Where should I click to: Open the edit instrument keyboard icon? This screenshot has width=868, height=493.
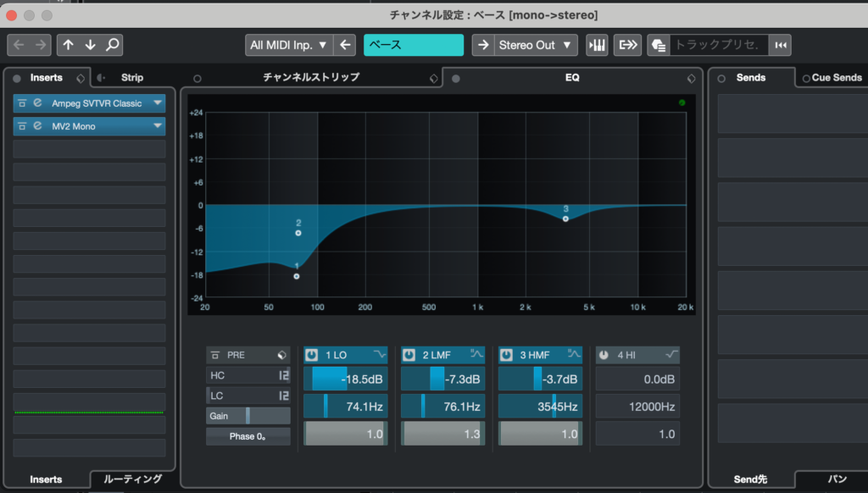pos(597,45)
